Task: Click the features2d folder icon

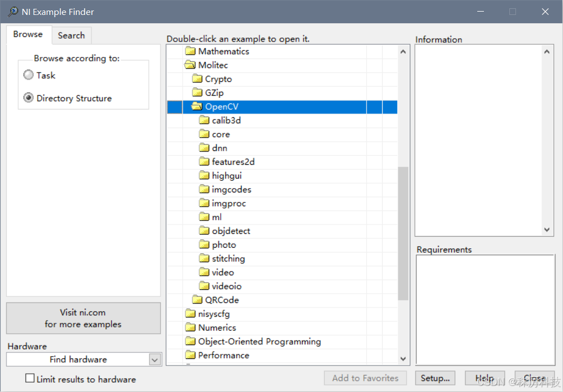Action: pyautogui.click(x=204, y=161)
